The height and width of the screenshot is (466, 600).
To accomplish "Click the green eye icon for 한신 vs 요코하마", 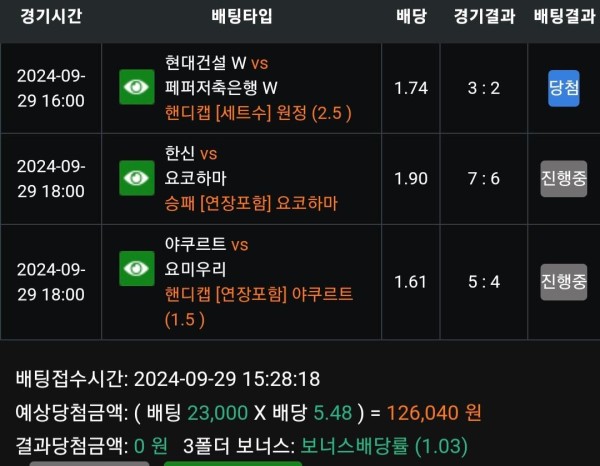I will point(137,178).
